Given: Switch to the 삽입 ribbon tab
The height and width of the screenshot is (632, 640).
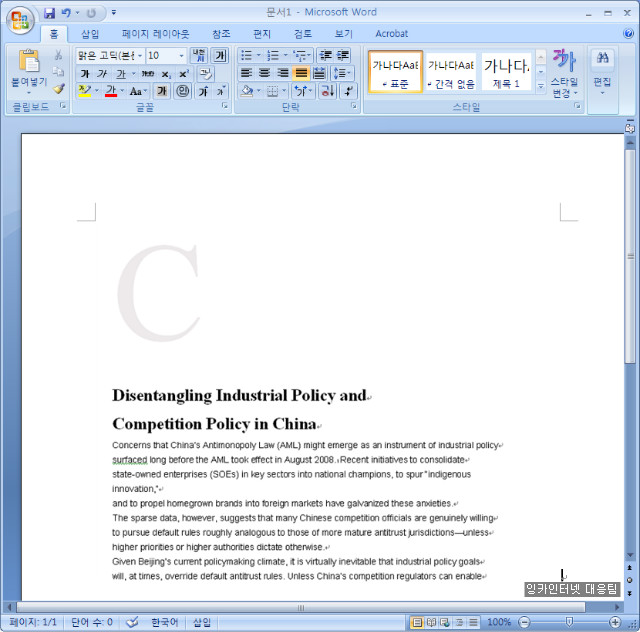Looking at the screenshot, I should coord(90,34).
